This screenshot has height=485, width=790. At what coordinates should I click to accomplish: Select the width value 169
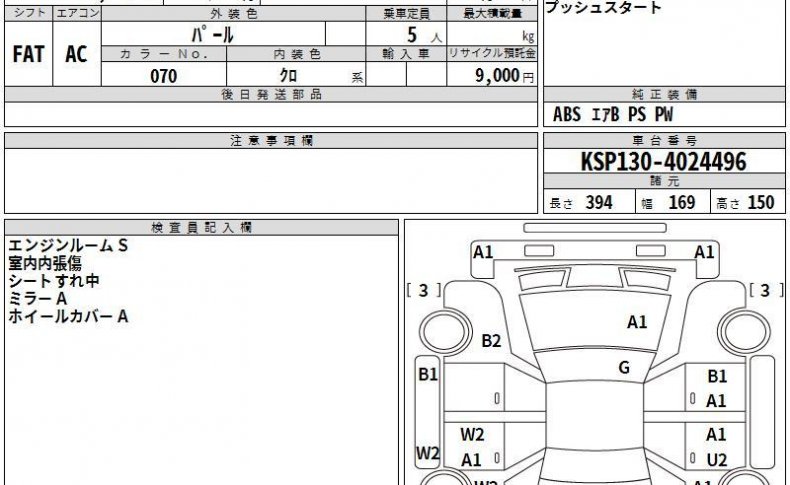(x=682, y=202)
